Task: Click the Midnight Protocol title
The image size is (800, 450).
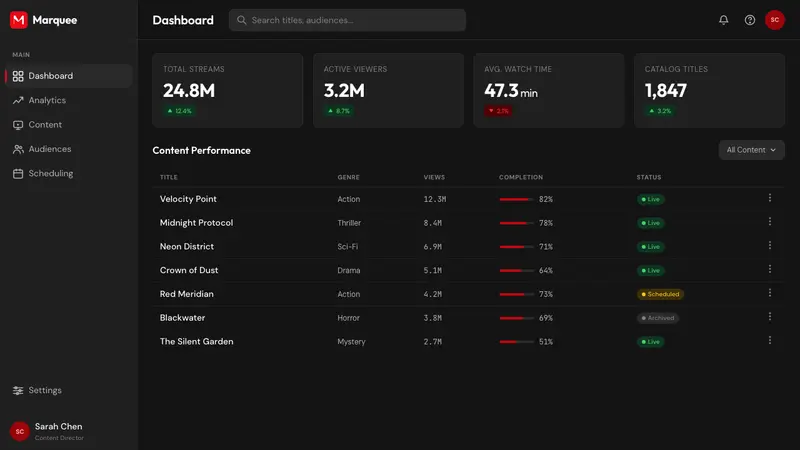Action: pos(196,223)
